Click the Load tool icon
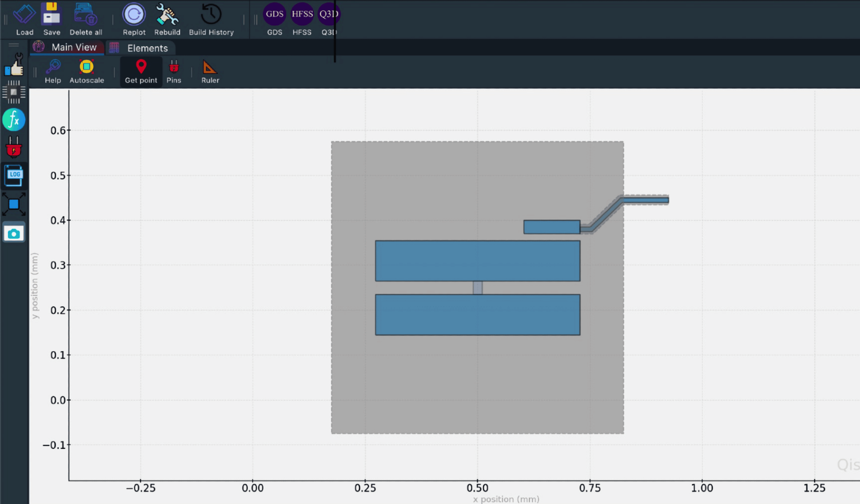Viewport: 860px width, 504px height. [25, 18]
